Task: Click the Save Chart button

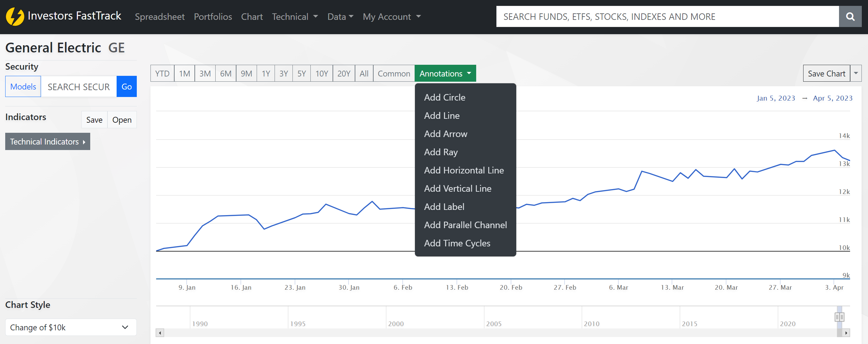Action: (x=827, y=73)
